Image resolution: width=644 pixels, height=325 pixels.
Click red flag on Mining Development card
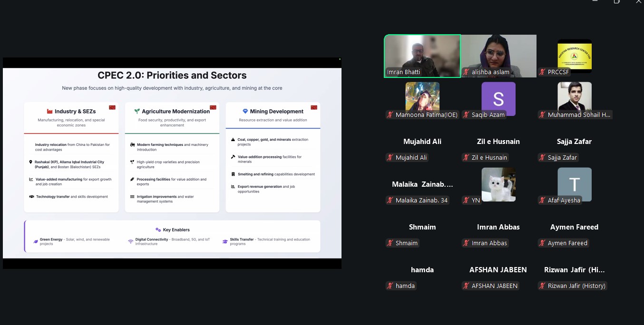pyautogui.click(x=314, y=107)
